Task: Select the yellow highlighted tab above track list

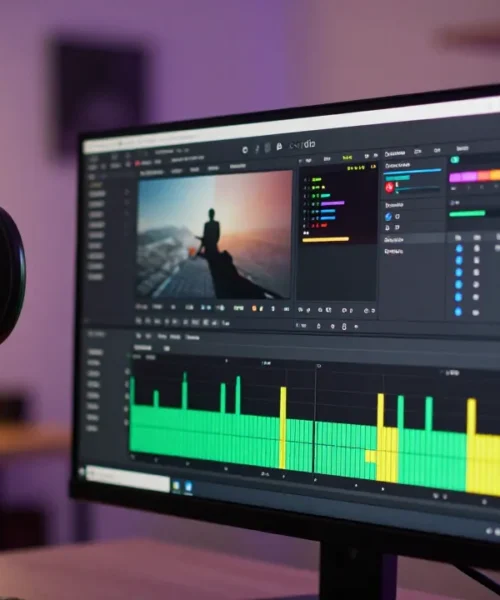Action: (x=347, y=157)
